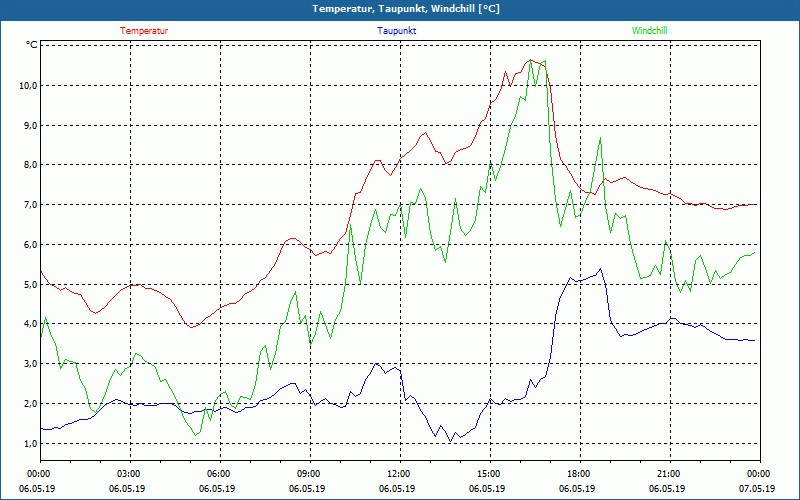
Task: Click the 06:00 time axis label
Action: click(x=219, y=474)
